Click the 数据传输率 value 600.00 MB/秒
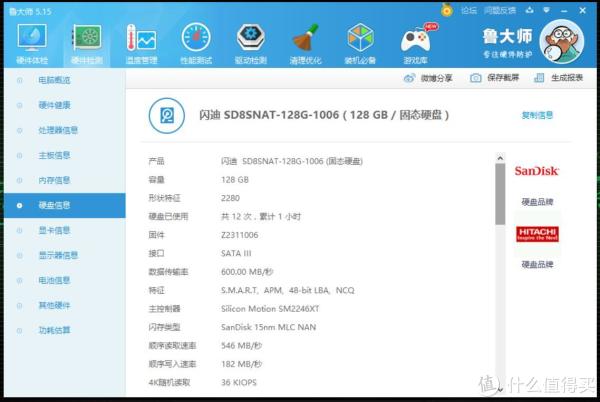The image size is (600, 402). pos(247,272)
